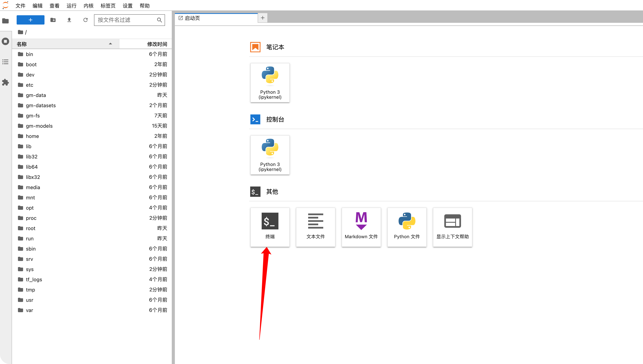Viewport: 643px width, 364px height.
Task: Select the gm-data folder
Action: pyautogui.click(x=92, y=95)
